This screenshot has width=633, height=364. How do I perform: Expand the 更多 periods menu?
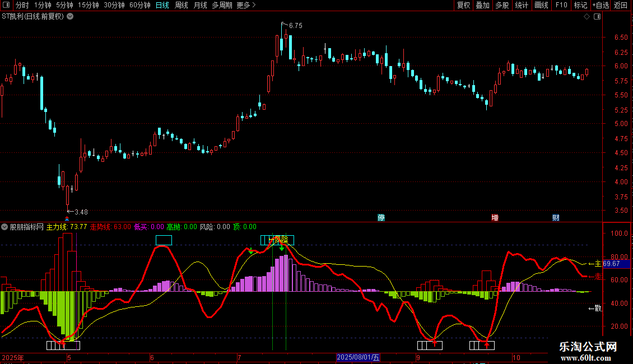tap(246, 6)
